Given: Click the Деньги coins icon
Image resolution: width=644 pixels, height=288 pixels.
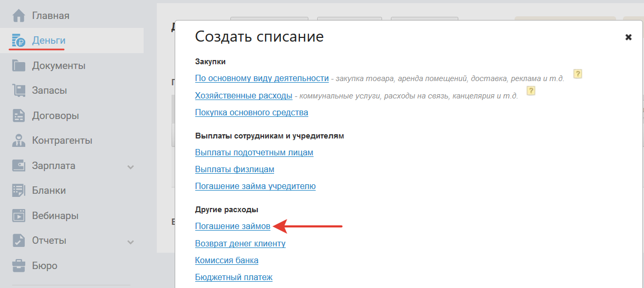Looking at the screenshot, I should [18, 41].
